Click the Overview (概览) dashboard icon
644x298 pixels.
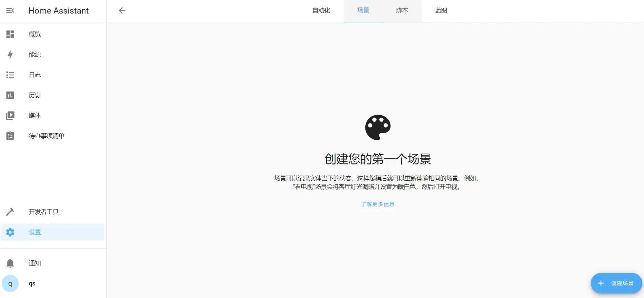(10, 34)
